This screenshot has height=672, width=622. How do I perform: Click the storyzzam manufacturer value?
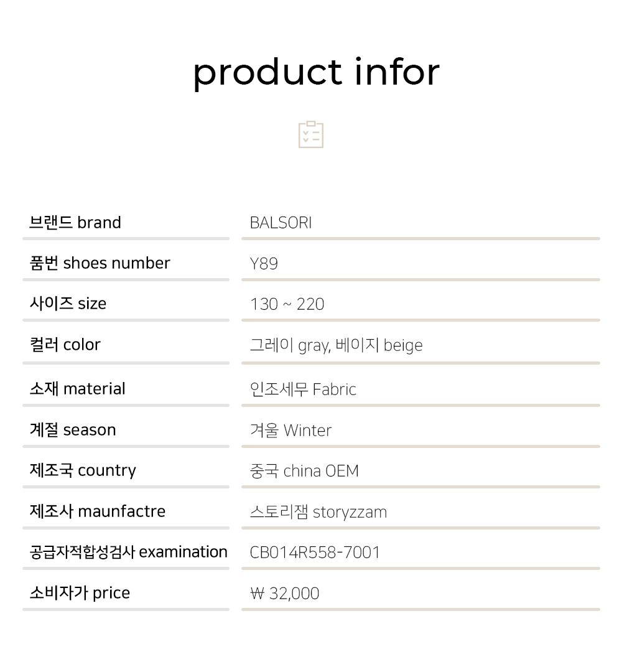coord(318,512)
